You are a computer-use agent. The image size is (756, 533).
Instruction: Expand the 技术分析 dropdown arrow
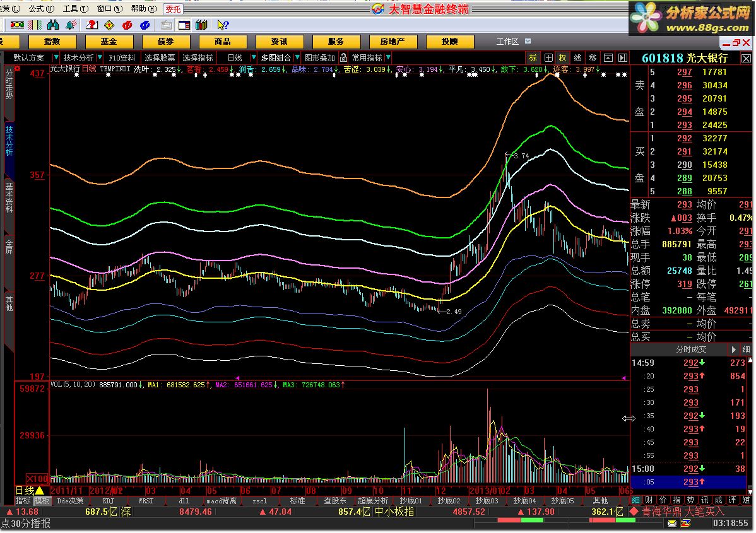pos(100,58)
